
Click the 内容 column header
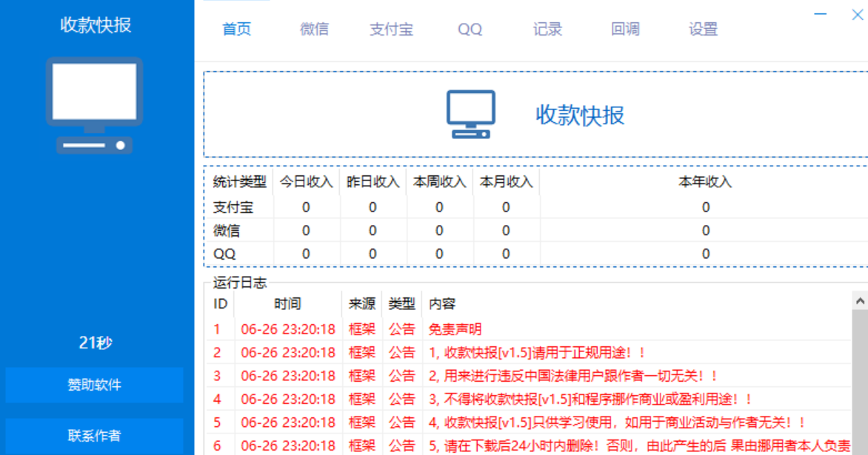pos(442,304)
